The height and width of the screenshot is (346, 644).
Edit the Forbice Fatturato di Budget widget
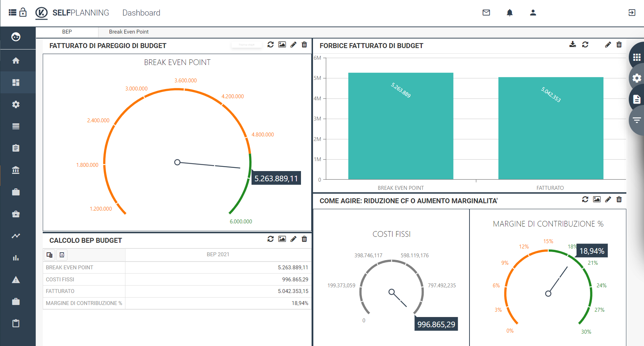608,45
